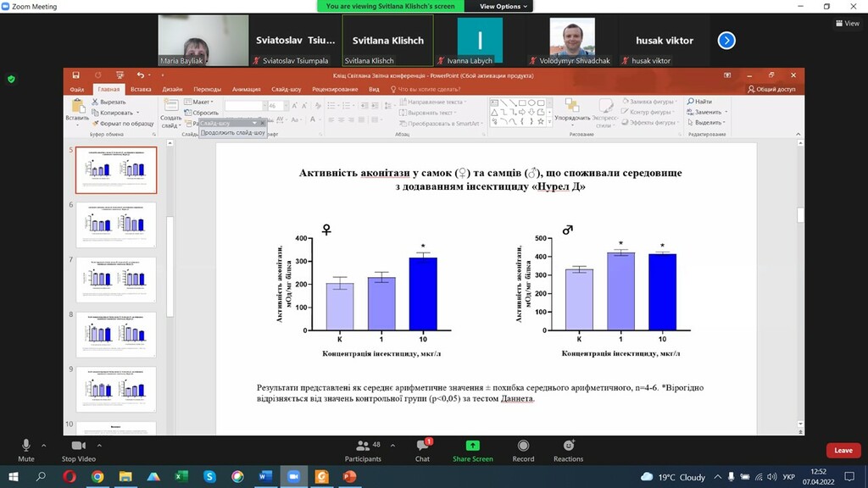Viewport: 868px width, 488px height.
Task: Click PowerPoint save icon in title bar
Action: coord(75,75)
